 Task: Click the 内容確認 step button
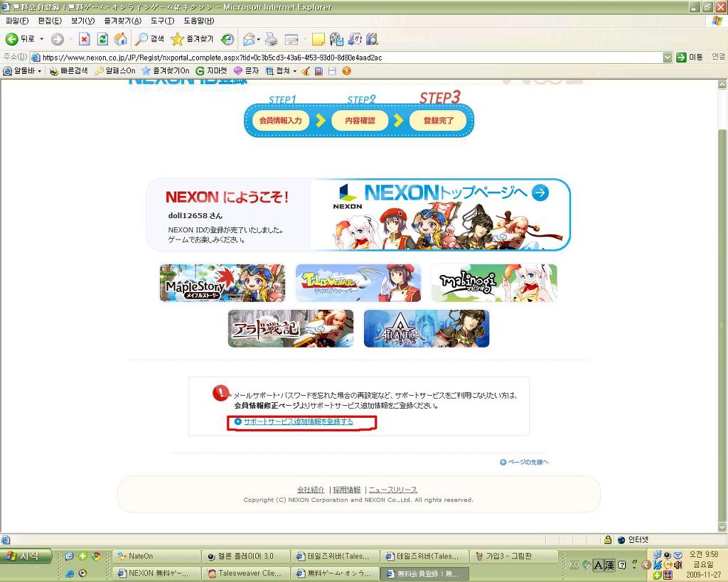pos(360,121)
